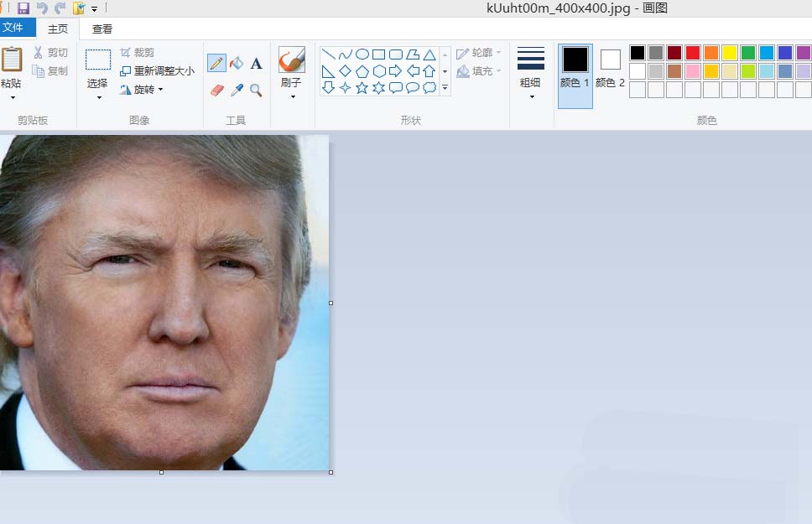812x524 pixels.
Task: Open the Customize Quick Access Toolbar arrow
Action: [94, 8]
